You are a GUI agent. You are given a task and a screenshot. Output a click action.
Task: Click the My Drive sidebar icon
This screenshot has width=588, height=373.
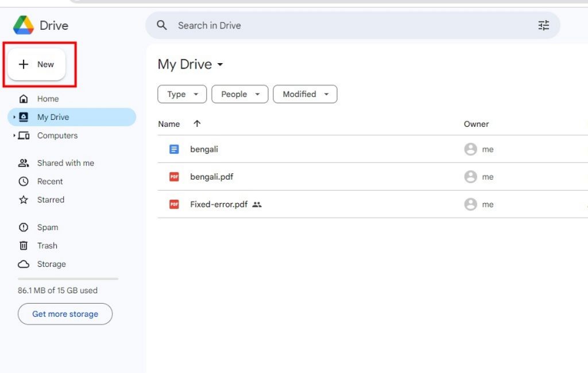[x=24, y=117]
